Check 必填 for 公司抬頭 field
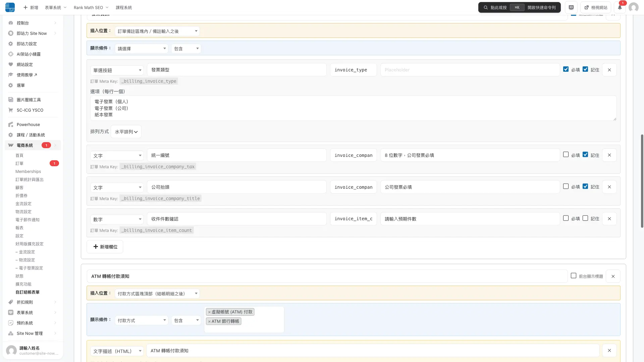 pos(566,186)
